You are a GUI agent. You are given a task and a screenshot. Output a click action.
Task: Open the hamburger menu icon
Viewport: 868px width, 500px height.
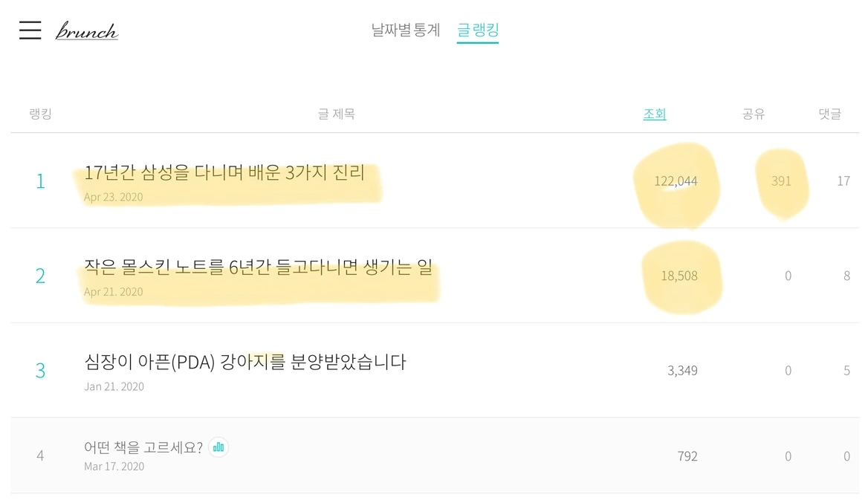click(30, 30)
